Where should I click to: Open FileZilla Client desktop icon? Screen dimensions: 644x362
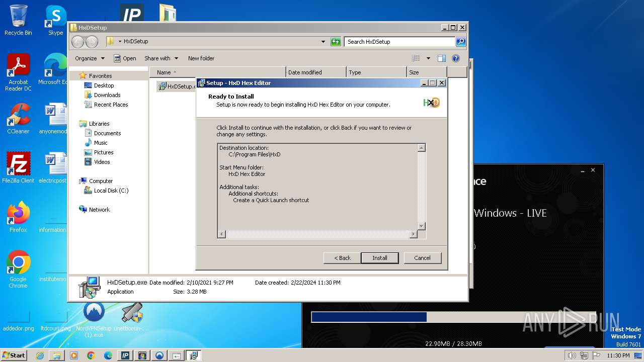click(18, 168)
